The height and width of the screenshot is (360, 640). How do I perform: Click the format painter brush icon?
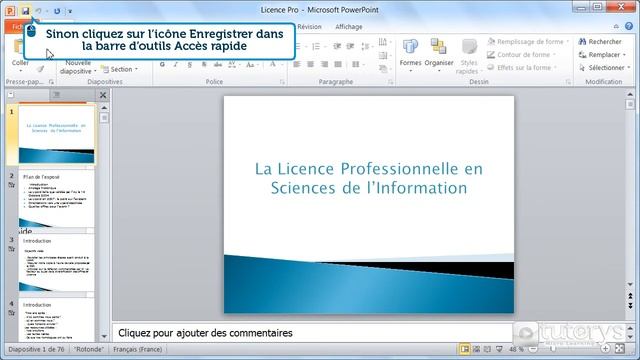coord(40,69)
